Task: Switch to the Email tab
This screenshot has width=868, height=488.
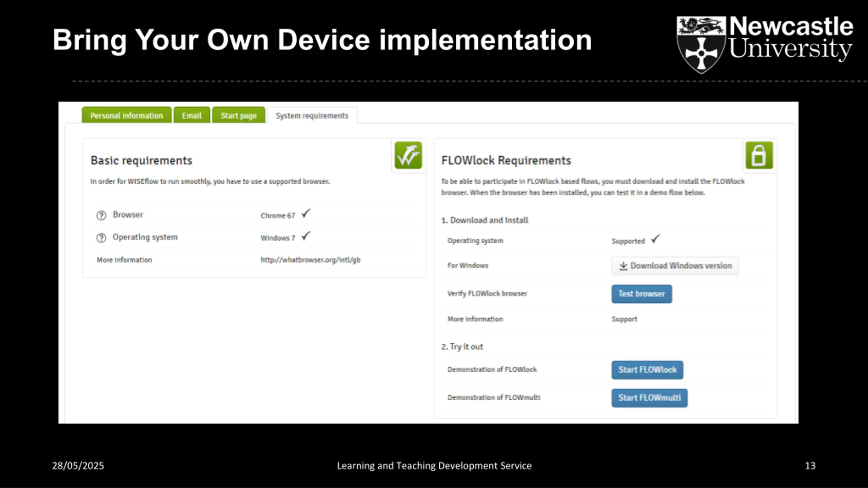Action: pos(192,115)
